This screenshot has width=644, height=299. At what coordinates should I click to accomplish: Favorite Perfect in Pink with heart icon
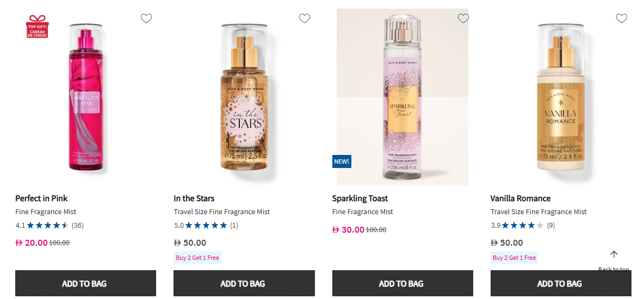146,18
